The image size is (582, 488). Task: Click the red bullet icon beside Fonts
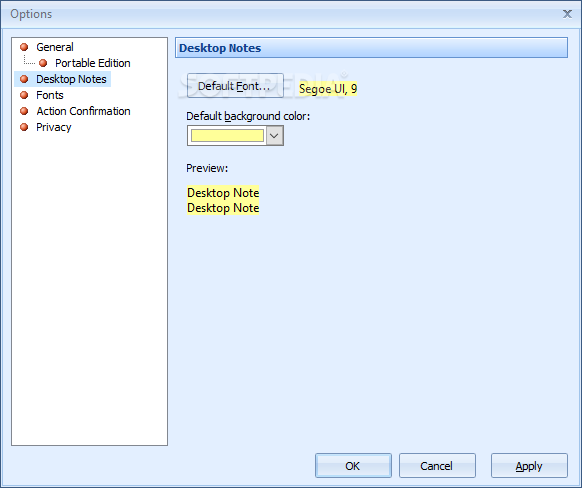point(24,95)
